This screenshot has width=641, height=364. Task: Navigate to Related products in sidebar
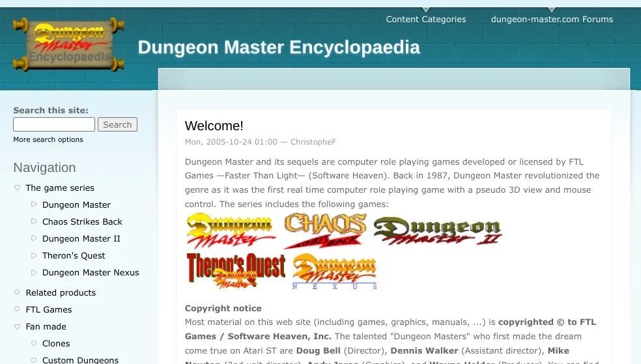click(61, 293)
